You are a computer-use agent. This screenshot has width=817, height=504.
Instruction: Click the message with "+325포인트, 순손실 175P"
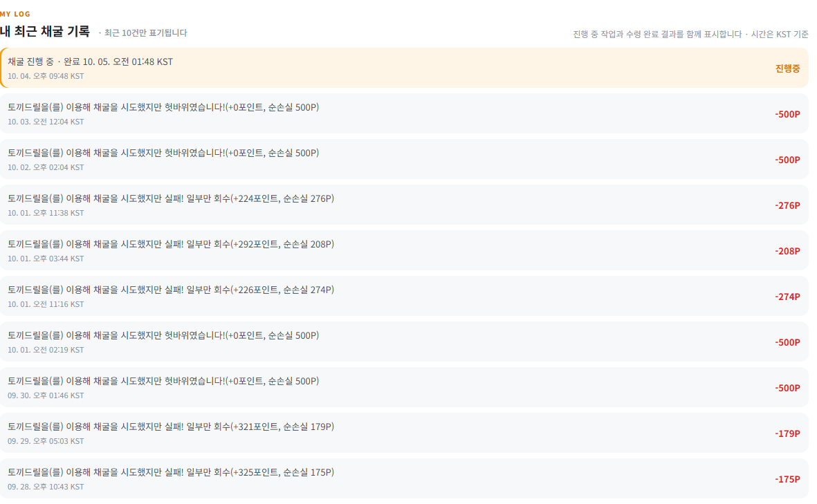pyautogui.click(x=171, y=472)
